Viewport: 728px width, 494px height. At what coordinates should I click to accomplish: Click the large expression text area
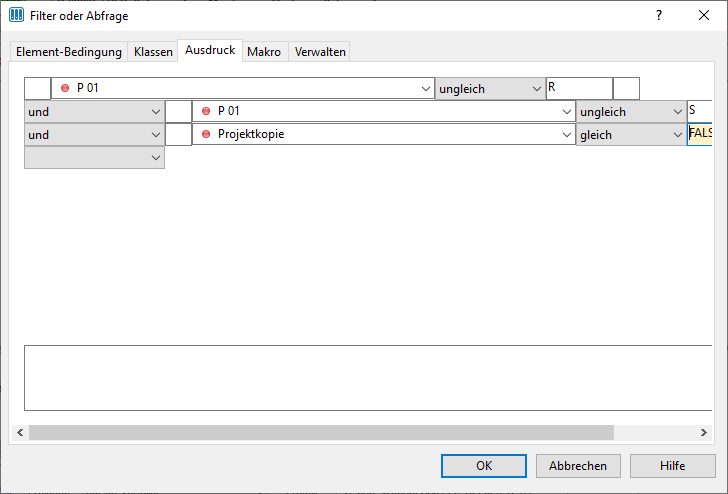click(x=368, y=378)
